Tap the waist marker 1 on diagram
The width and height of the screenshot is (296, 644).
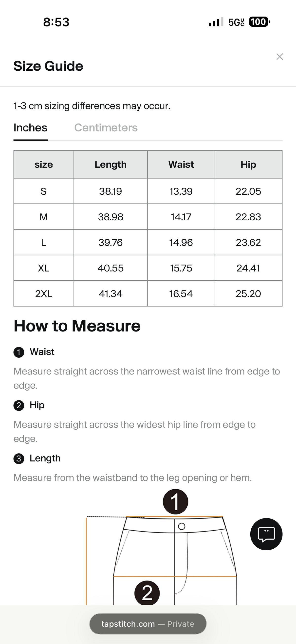(175, 501)
